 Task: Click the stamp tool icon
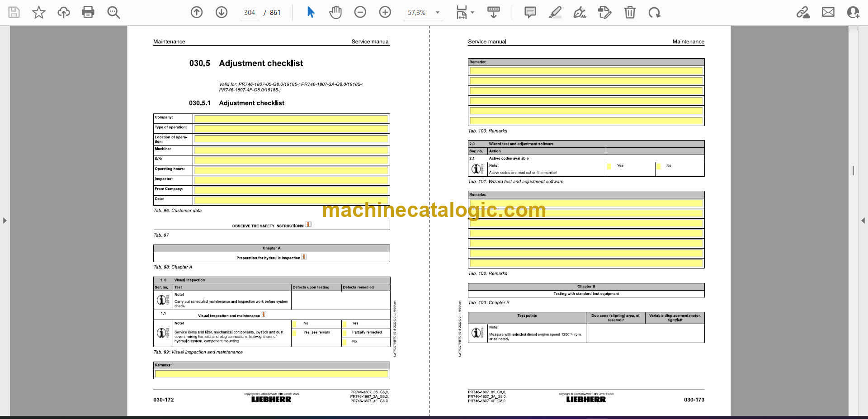[x=604, y=12]
